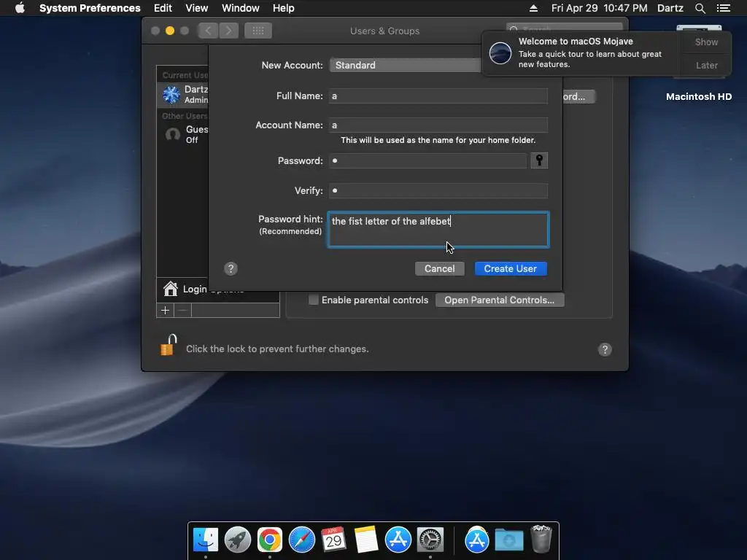
Task: Open the Apple menu
Action: [20, 8]
